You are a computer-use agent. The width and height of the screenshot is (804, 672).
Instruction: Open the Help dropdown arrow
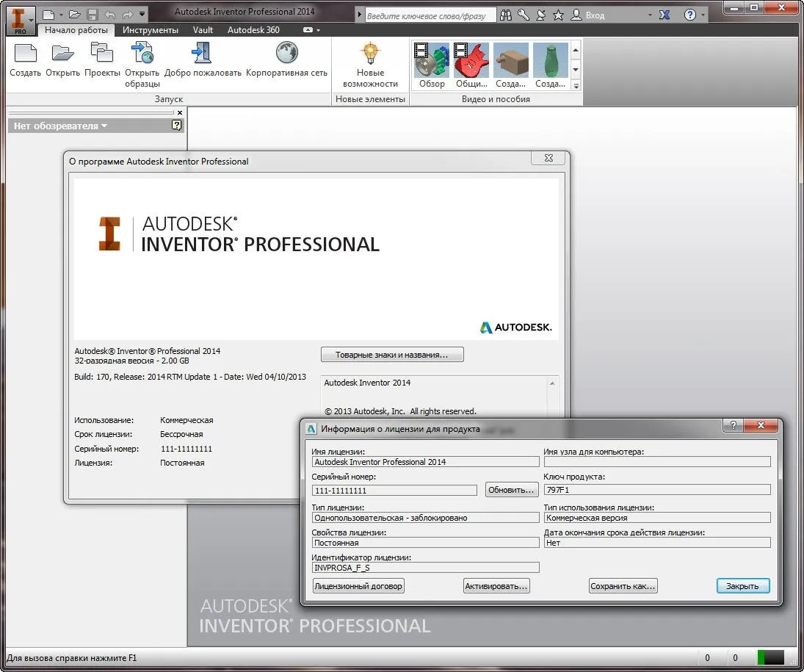coord(703,15)
